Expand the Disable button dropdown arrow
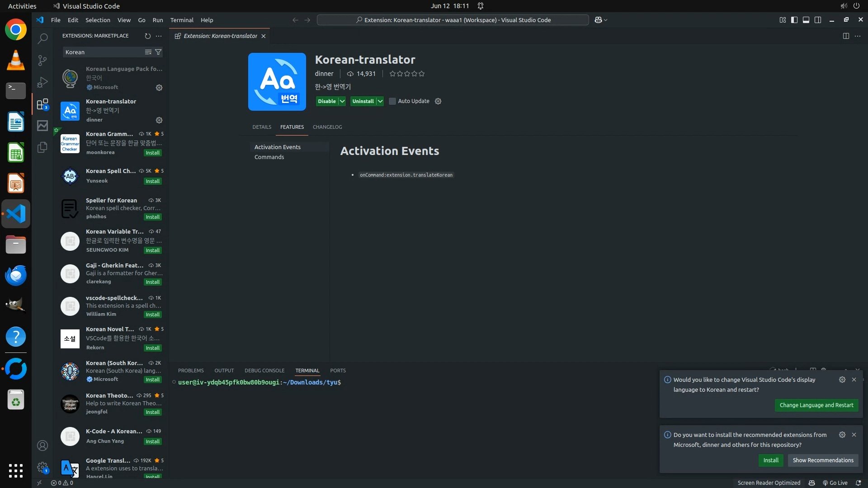The image size is (868, 488). 342,101
